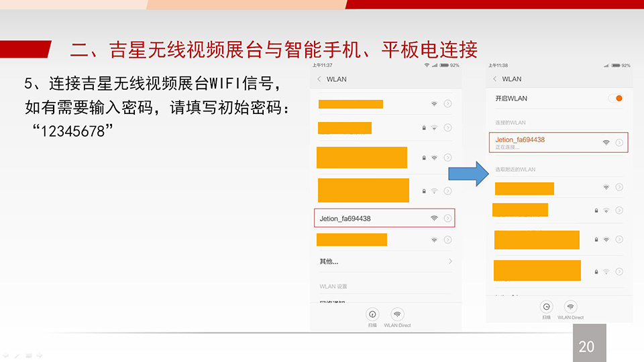Click the slide title 吉星无线视频展台与智能手机
This screenshot has height=362, width=644.
coord(274,49)
